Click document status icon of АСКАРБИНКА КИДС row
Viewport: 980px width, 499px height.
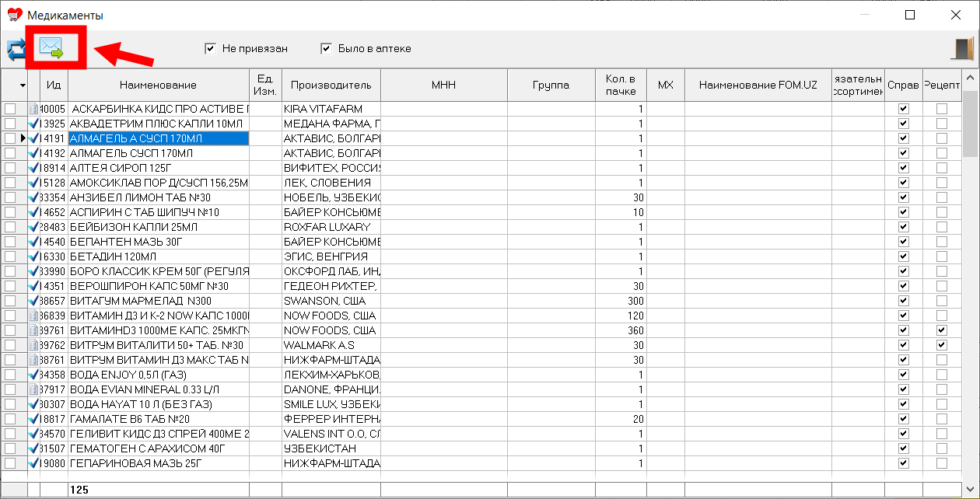click(33, 109)
